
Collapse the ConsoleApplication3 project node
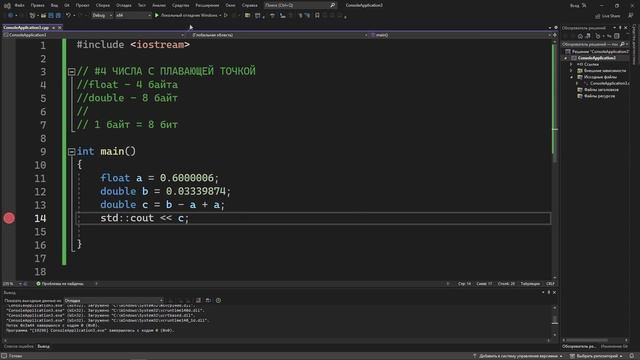tap(566, 58)
